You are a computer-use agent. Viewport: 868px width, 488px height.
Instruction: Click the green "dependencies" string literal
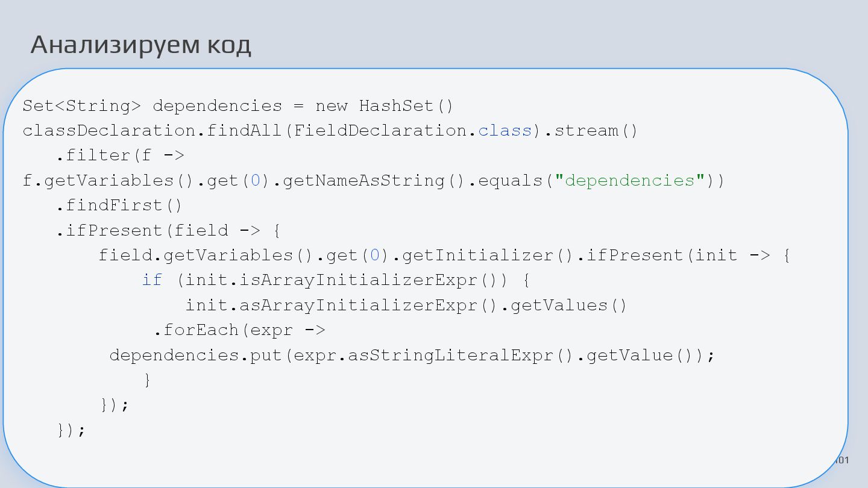(630, 181)
